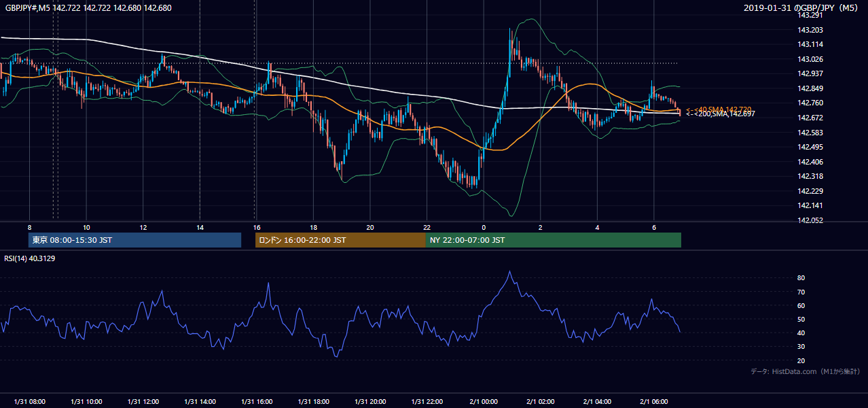Click hour marker 14 under the price chart
The height and width of the screenshot is (408, 868).
pos(200,227)
